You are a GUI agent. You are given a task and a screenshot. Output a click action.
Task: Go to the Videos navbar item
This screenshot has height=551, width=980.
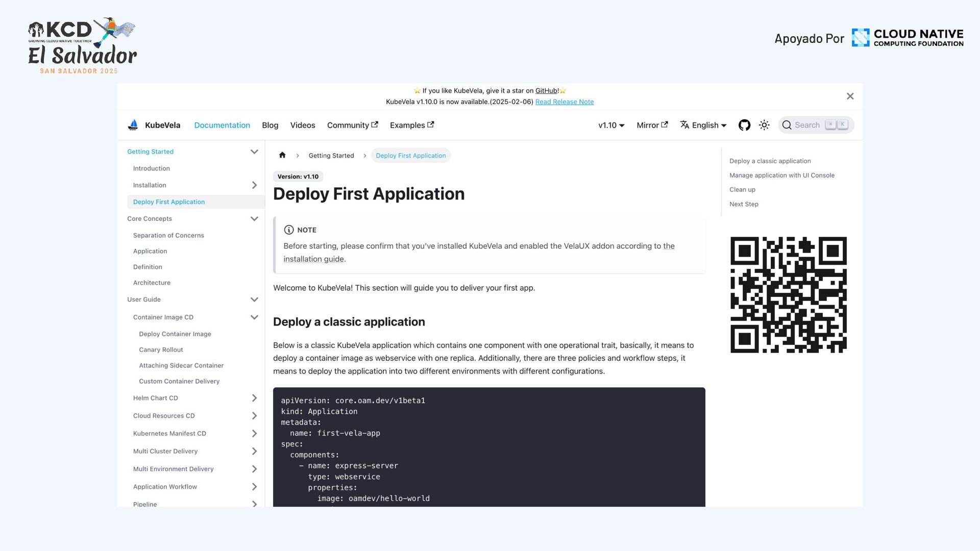click(x=303, y=125)
